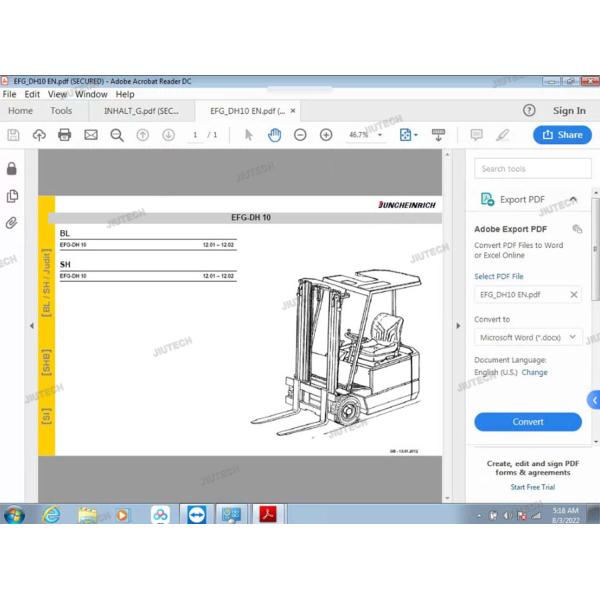This screenshot has width=600, height=600.
Task: Click the email envelope toolbar icon
Action: pyautogui.click(x=91, y=135)
